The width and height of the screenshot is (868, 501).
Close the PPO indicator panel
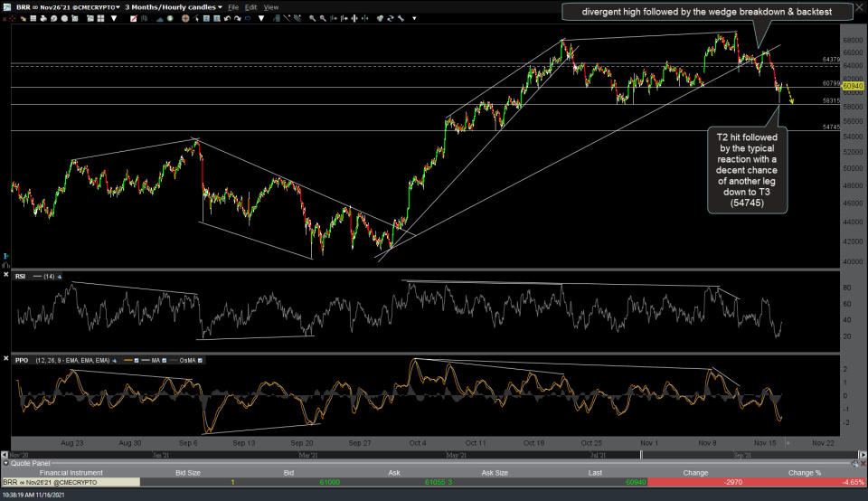(x=6, y=360)
